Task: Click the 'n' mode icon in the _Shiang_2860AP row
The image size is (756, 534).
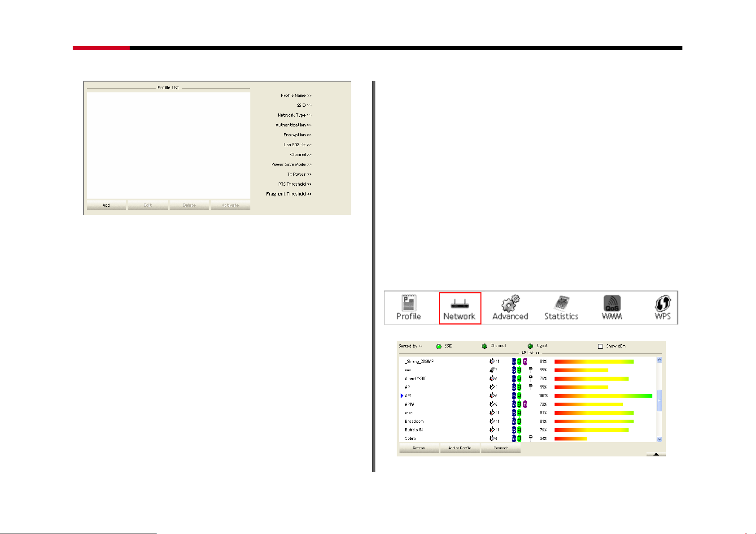Action: click(x=525, y=361)
